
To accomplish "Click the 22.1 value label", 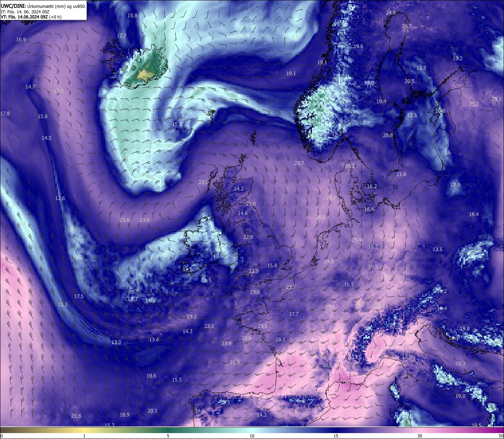I will click(209, 326).
